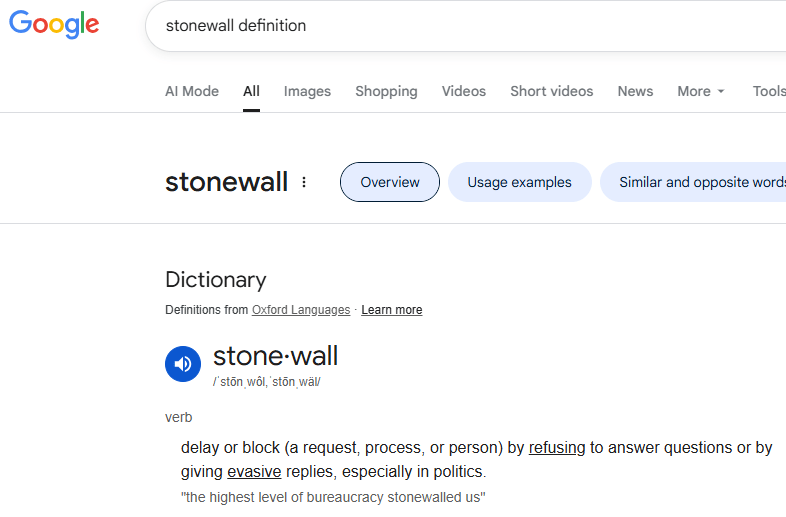Switch to AI Mode tab
Screen dimensions: 786x517
click(x=192, y=91)
